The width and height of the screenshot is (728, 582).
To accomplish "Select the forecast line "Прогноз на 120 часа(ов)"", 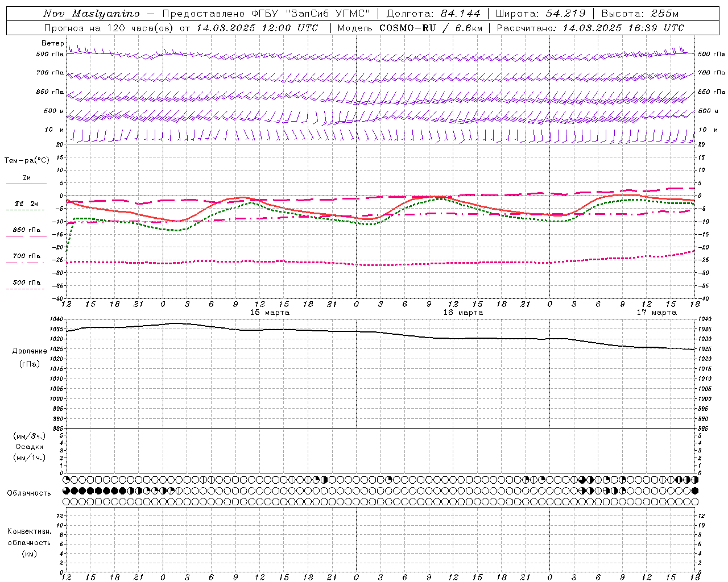I will pyautogui.click(x=110, y=28).
